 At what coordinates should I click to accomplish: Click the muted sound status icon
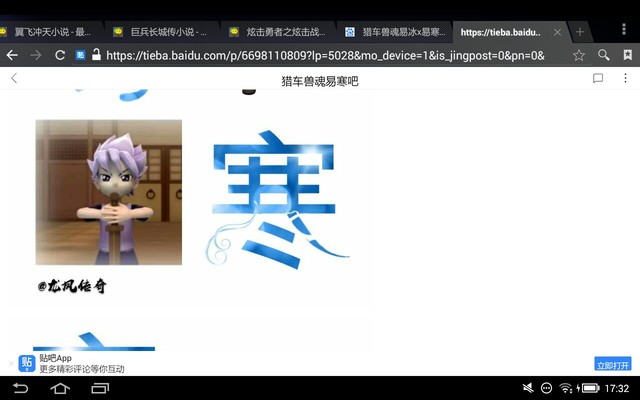528,388
